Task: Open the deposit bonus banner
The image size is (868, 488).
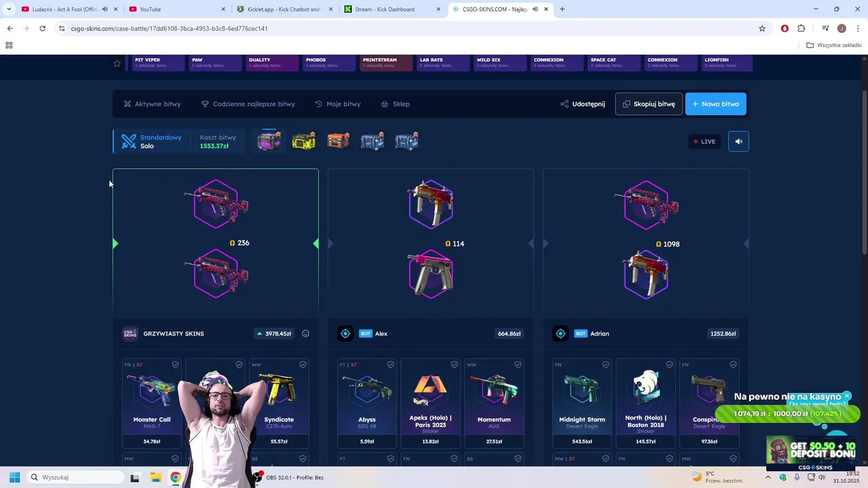Action: [810, 453]
